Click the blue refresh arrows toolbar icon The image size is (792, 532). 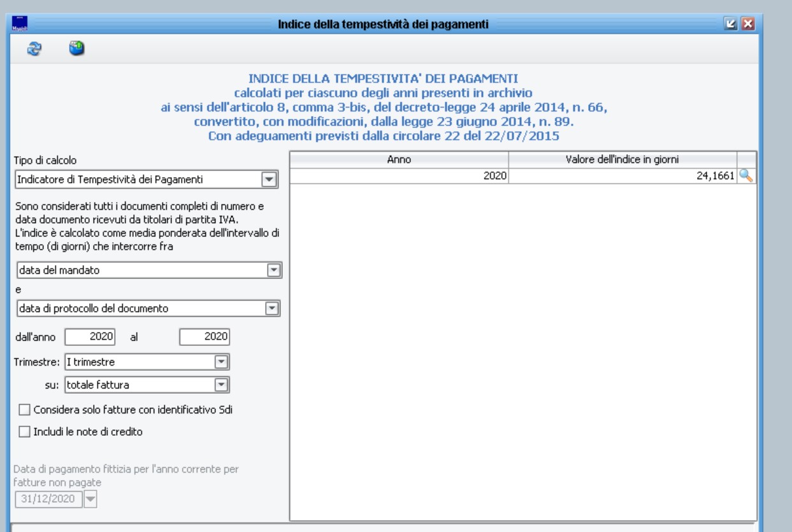33,49
